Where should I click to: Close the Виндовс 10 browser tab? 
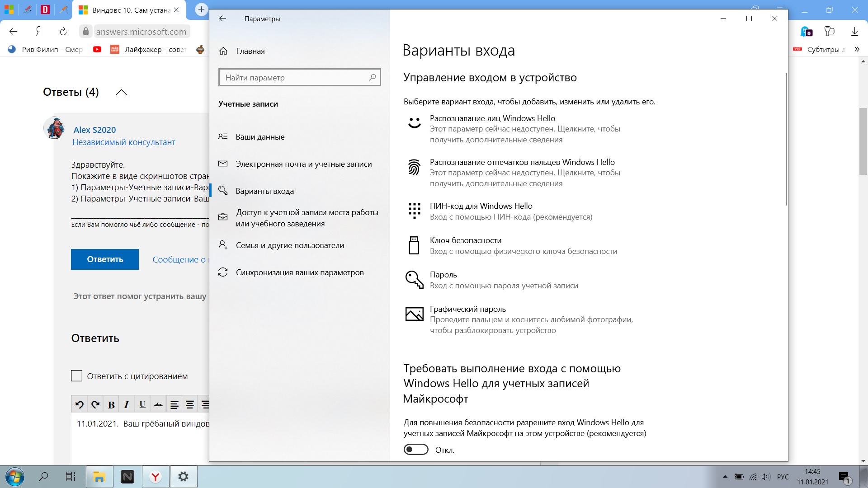pyautogui.click(x=176, y=10)
